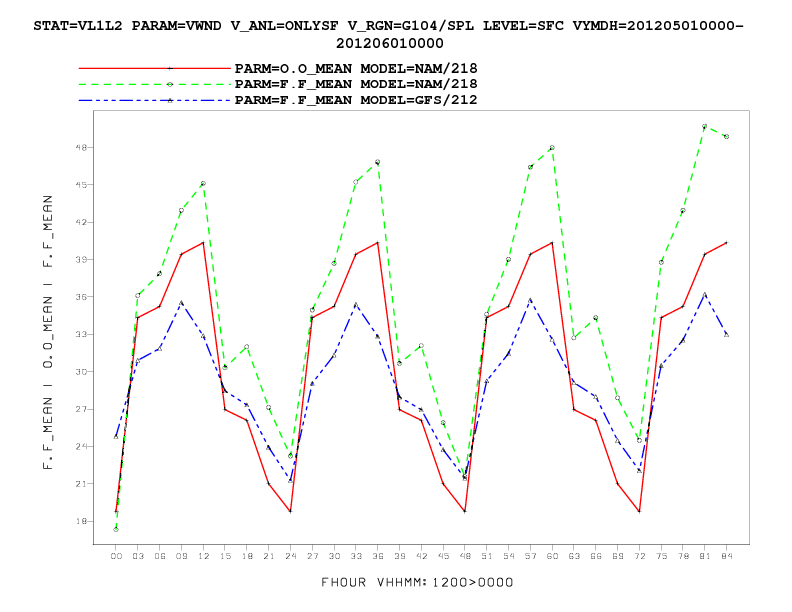Click the x-axis forecast hour label 21

(269, 556)
